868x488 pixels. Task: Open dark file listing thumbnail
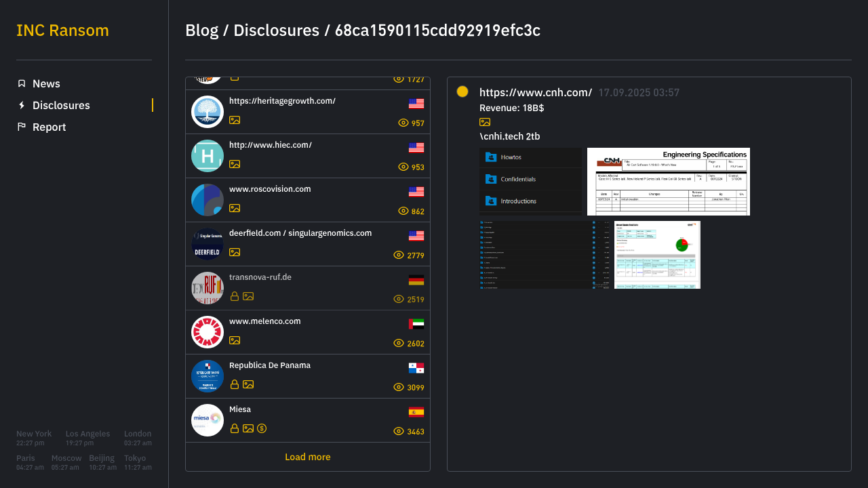pos(545,255)
